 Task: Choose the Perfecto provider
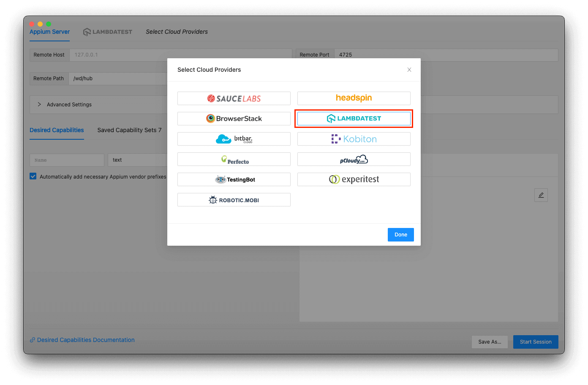coord(234,159)
